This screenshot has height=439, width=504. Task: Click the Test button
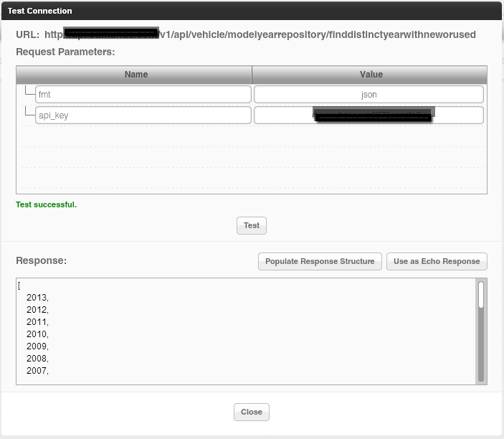click(x=252, y=225)
